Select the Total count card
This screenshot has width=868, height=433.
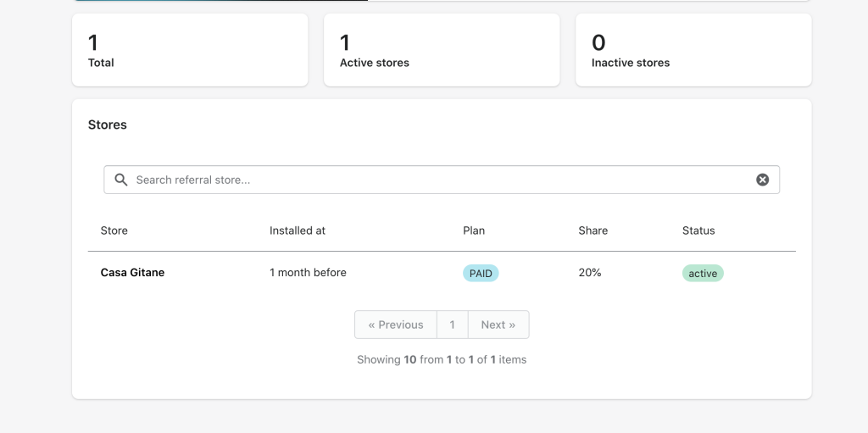coord(190,50)
